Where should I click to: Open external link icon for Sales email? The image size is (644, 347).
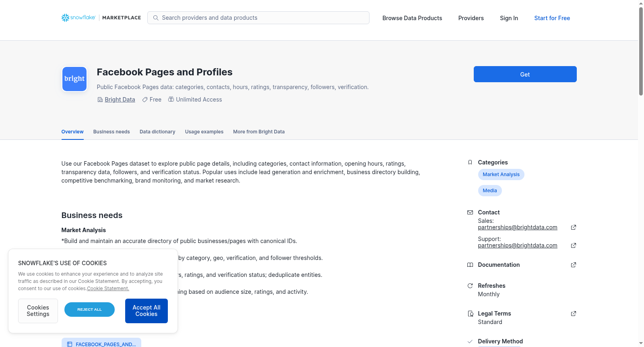574,227
